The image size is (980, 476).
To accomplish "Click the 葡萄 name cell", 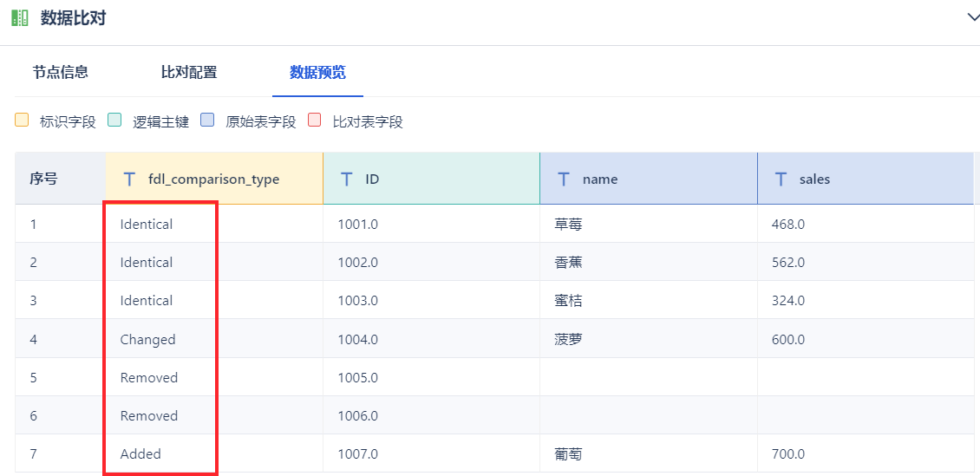I will pos(568,453).
